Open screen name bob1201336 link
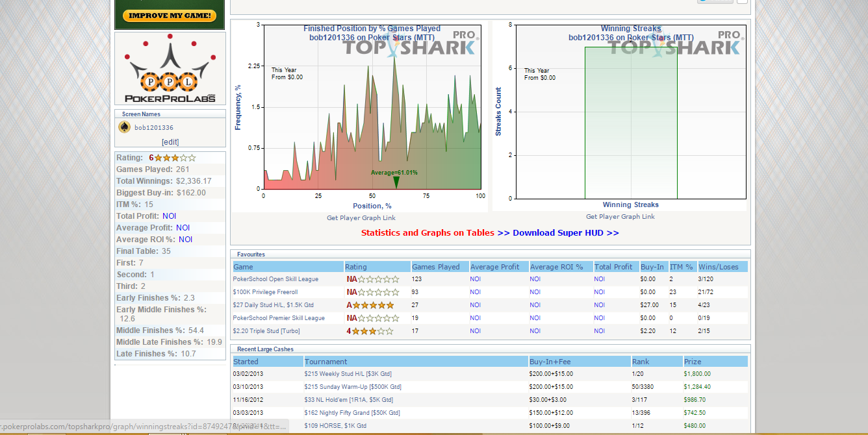Screen dimensions: 868x435 point(154,128)
